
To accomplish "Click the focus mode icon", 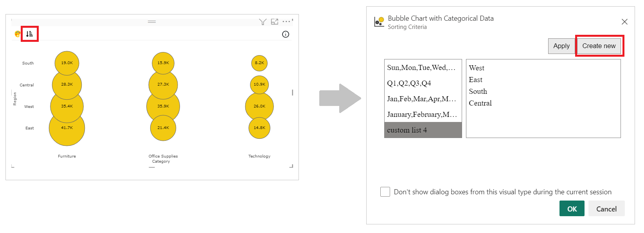I will pos(275,22).
